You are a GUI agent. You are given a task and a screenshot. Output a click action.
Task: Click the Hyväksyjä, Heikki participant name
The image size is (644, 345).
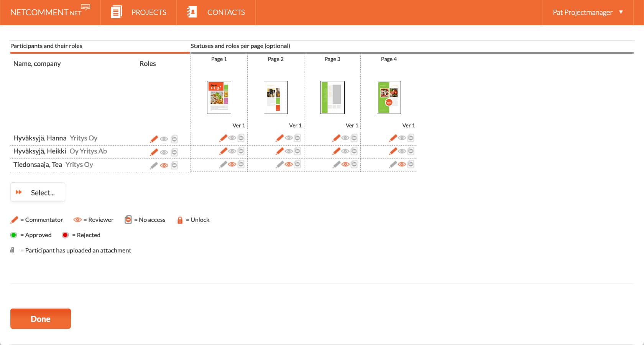point(39,151)
